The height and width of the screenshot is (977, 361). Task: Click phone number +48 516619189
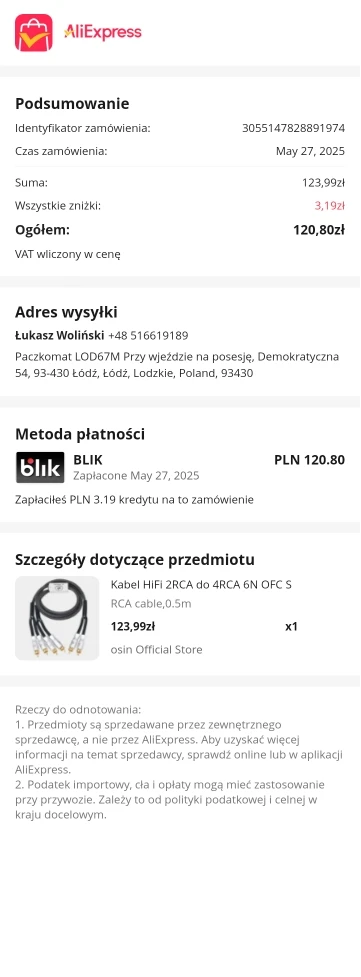tap(148, 335)
